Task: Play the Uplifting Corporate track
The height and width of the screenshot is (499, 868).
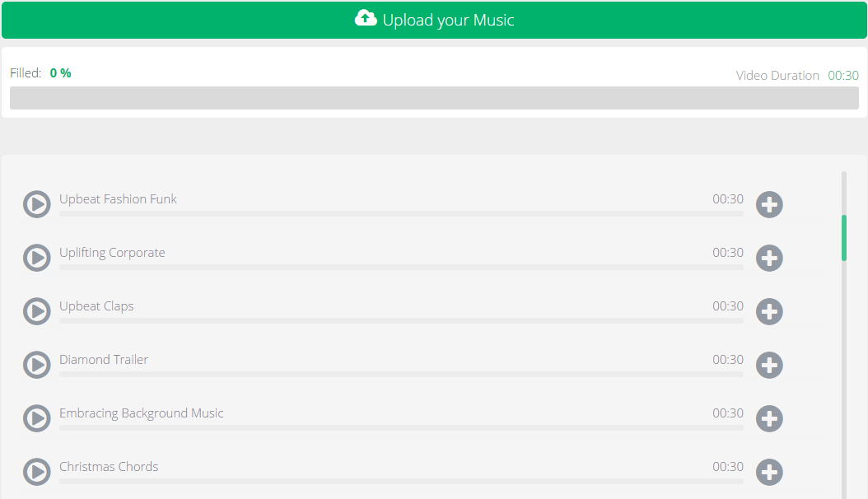Action: [37, 258]
